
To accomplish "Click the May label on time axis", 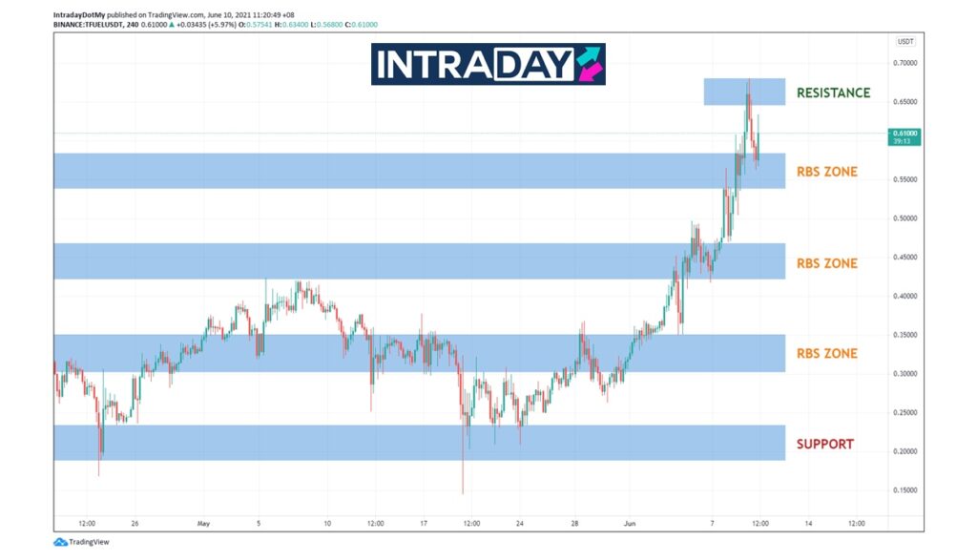I will pos(202,523).
